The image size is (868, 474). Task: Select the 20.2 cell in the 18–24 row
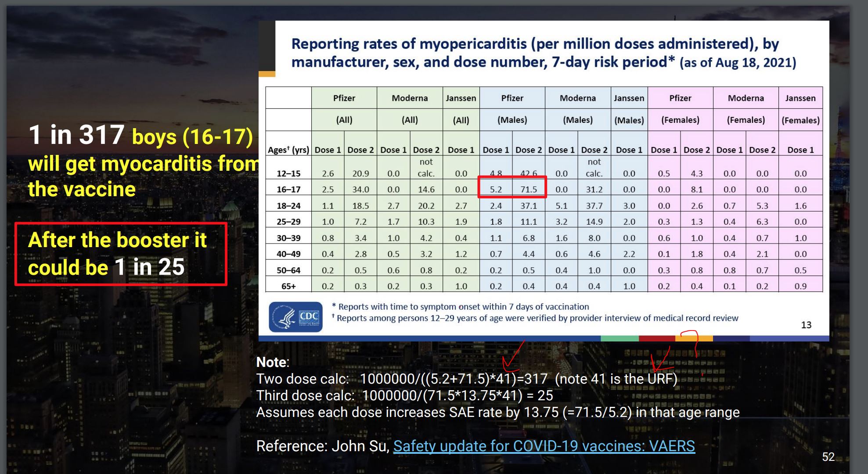pos(426,206)
